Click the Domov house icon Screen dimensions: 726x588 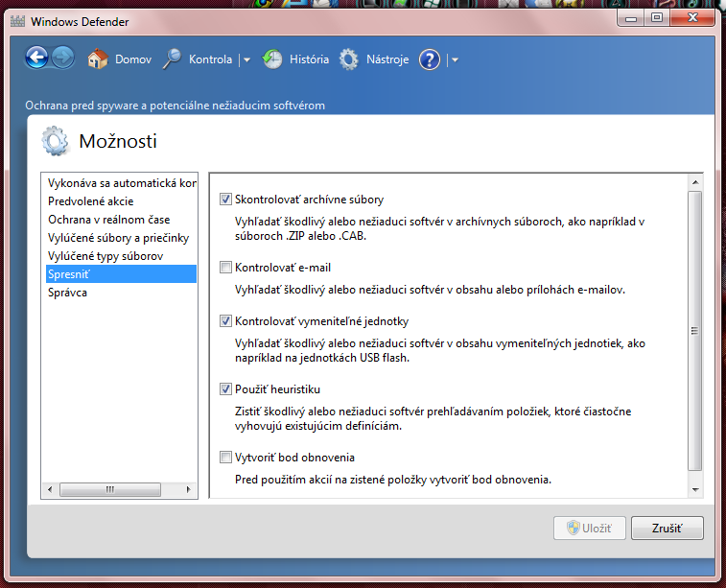98,59
